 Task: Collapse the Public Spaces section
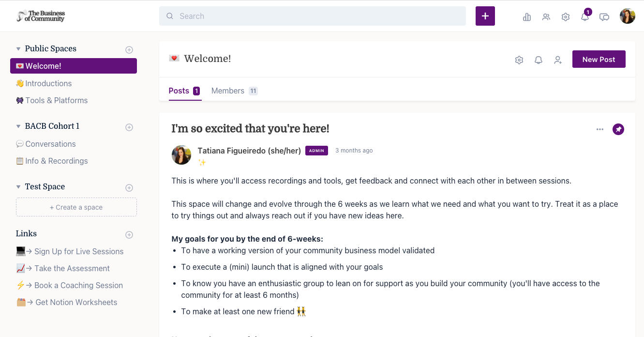click(x=18, y=49)
